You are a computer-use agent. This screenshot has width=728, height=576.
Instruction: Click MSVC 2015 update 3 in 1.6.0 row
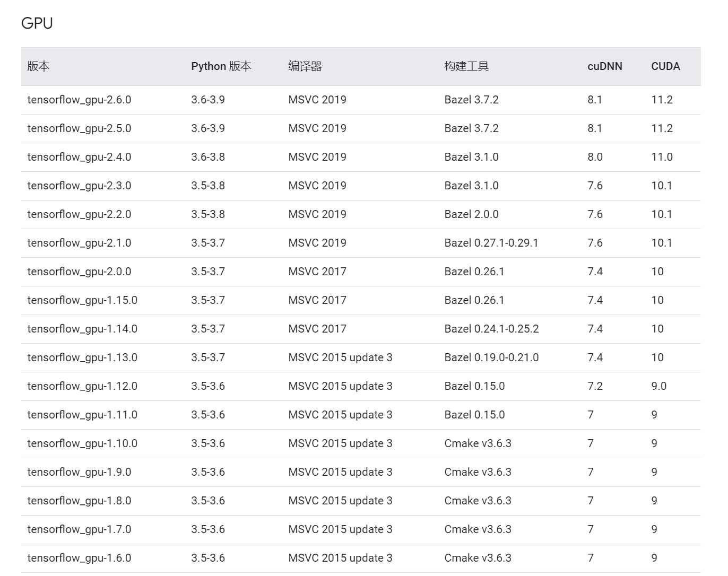(x=340, y=558)
